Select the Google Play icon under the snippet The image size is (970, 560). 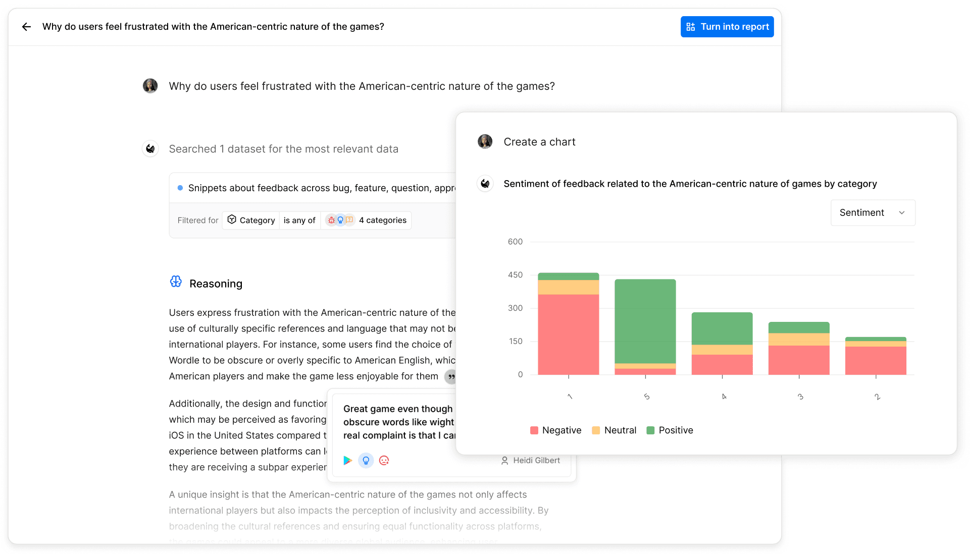(348, 461)
